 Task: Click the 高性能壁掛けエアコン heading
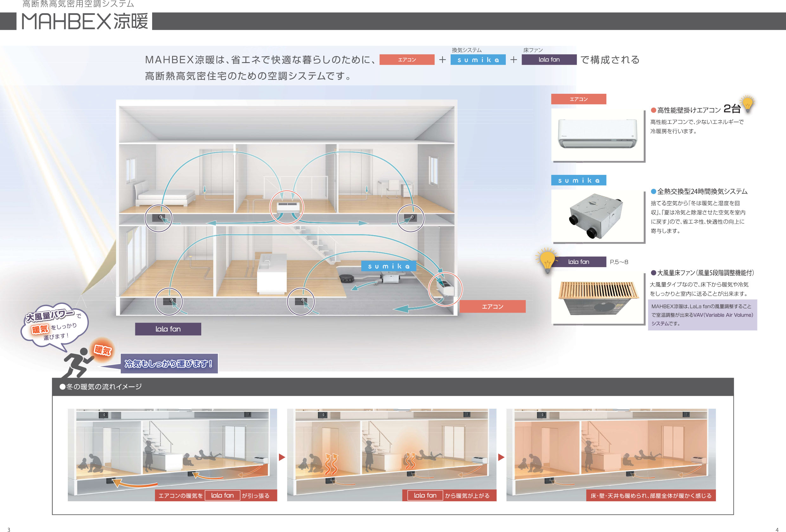(x=689, y=110)
